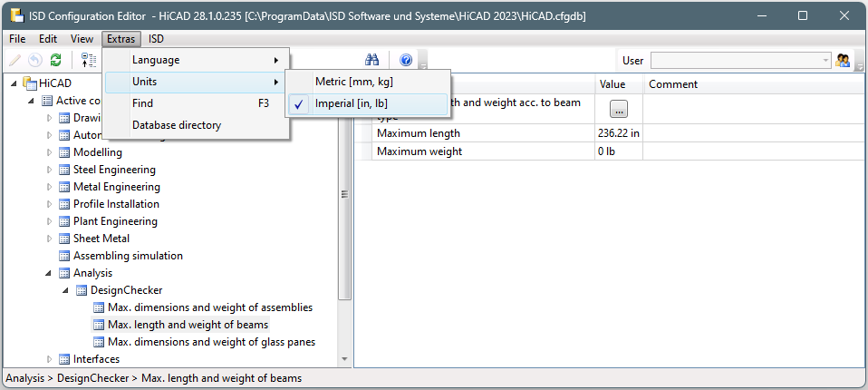Click the 0 lb value cell

click(x=619, y=151)
